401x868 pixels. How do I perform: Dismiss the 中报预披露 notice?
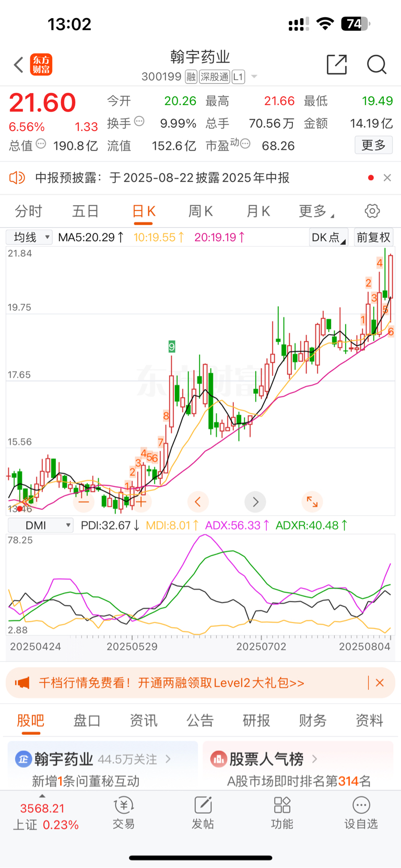tap(387, 178)
